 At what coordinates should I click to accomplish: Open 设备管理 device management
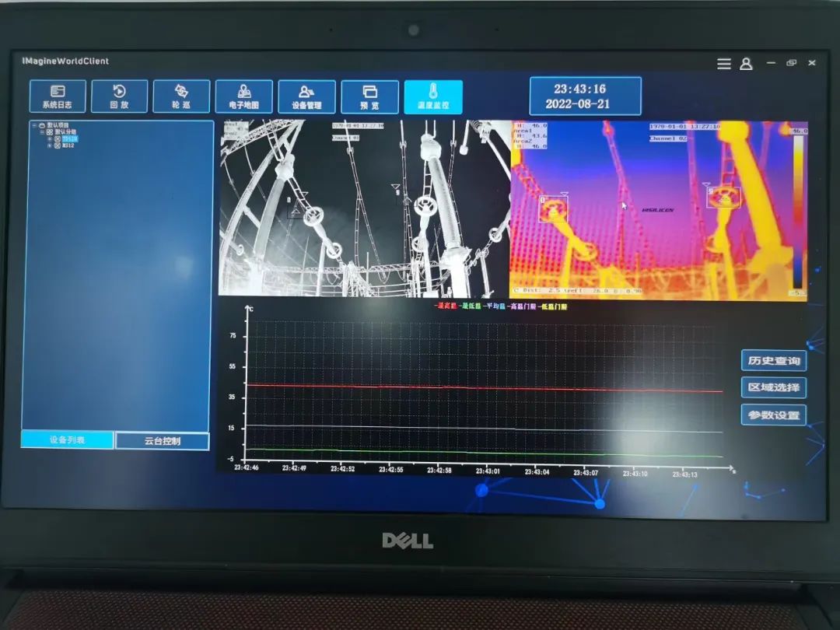click(306, 97)
